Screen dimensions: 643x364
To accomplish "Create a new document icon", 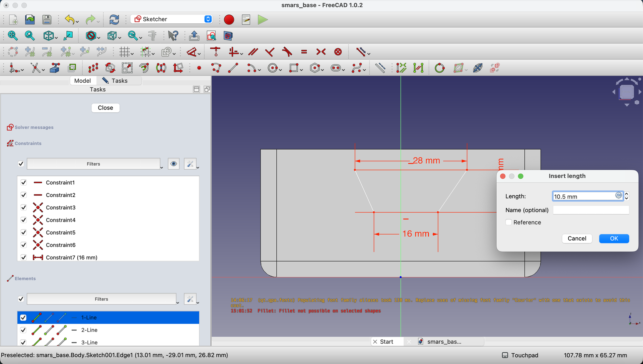I will [13, 20].
